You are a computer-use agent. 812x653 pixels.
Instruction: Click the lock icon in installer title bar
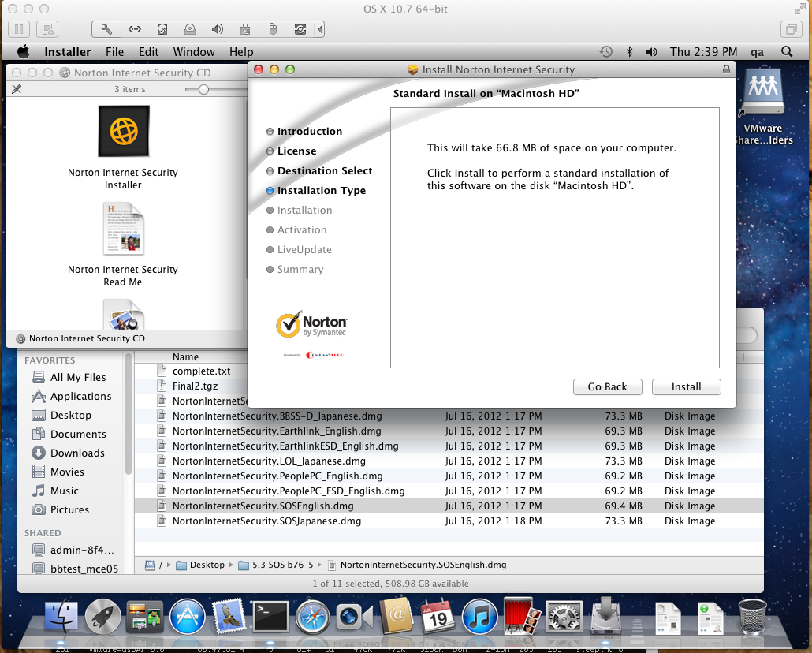tap(725, 69)
